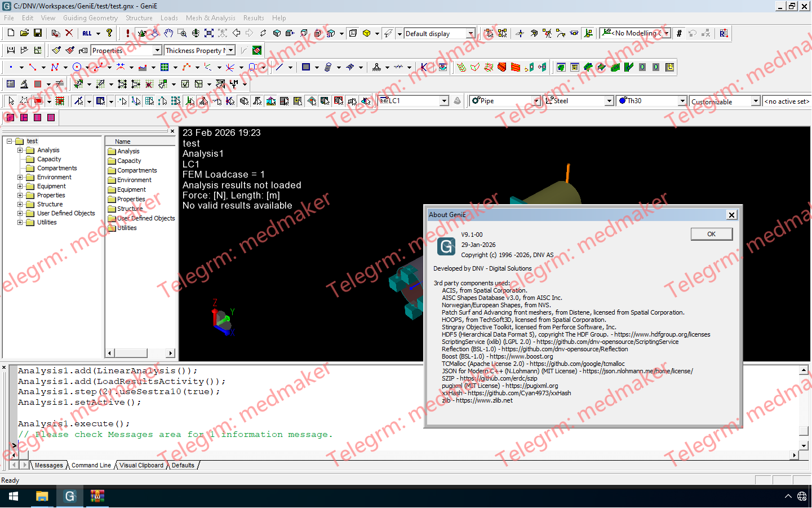
Task: Click the Save floppy disk icon
Action: (x=38, y=33)
